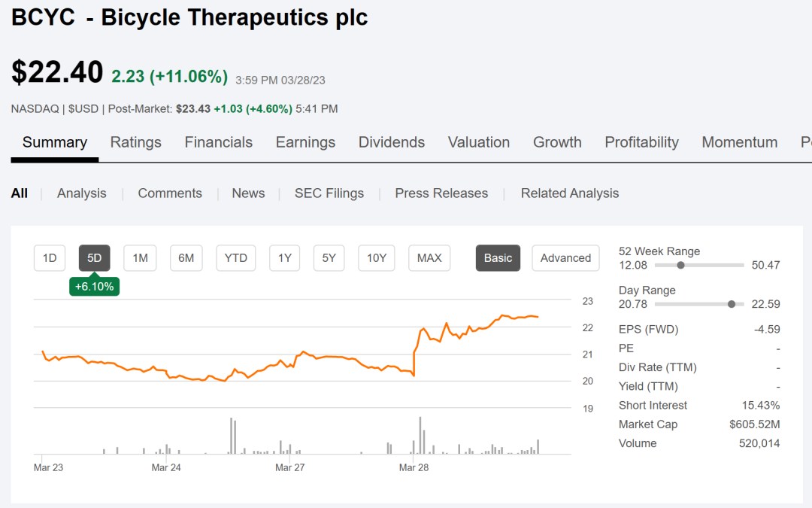Screen dimensions: 812x508
Task: Go to the Earnings tab
Action: (305, 142)
